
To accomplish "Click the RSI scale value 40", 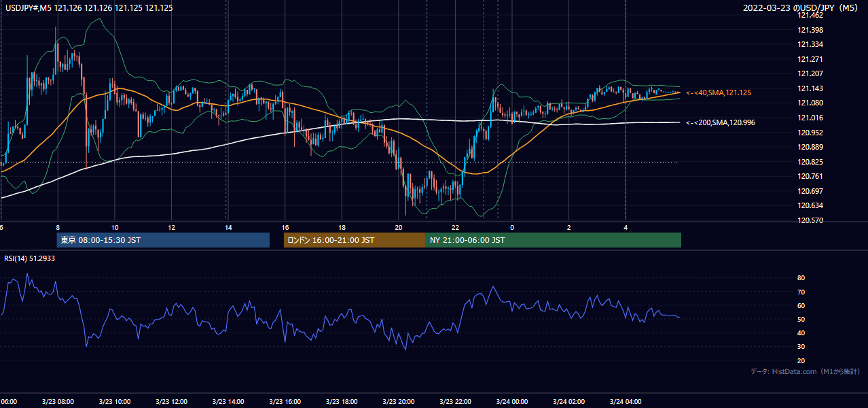I will tap(801, 333).
